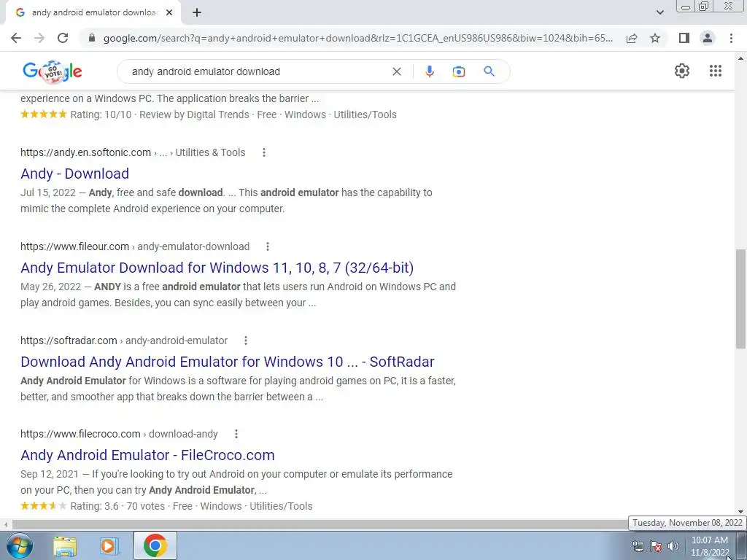Open Google quick settings gear

tap(682, 71)
